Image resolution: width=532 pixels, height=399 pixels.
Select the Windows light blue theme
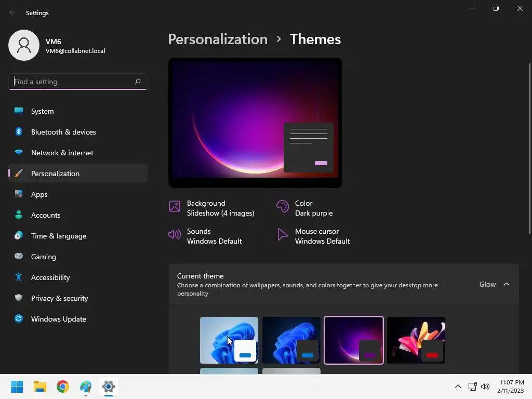pyautogui.click(x=229, y=340)
